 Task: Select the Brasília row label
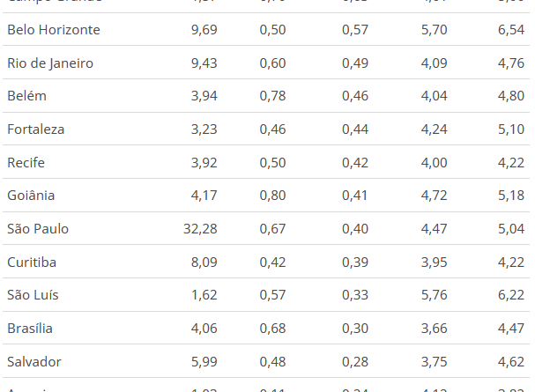[30, 329]
